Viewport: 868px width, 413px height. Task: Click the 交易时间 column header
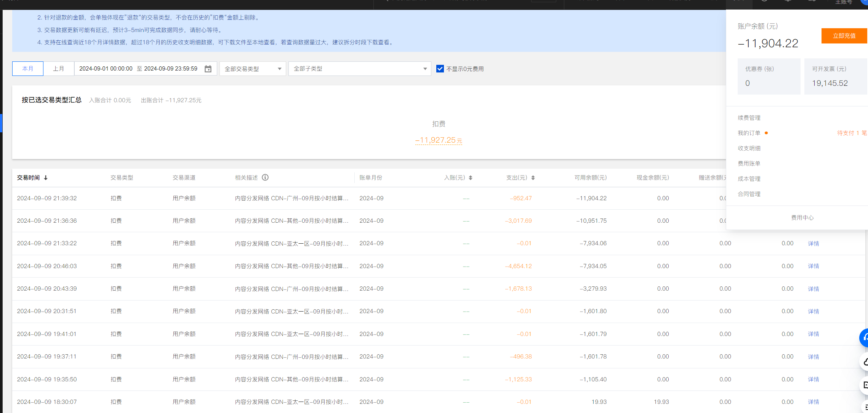tap(28, 178)
